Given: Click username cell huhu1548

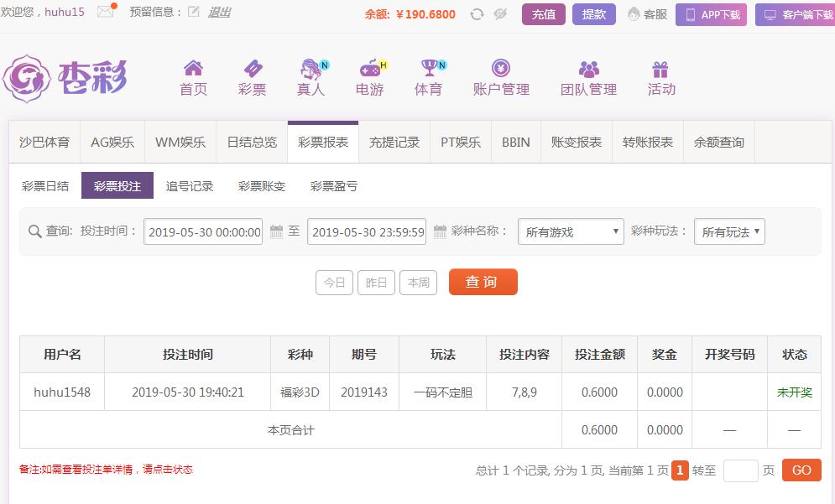Looking at the screenshot, I should 62,392.
